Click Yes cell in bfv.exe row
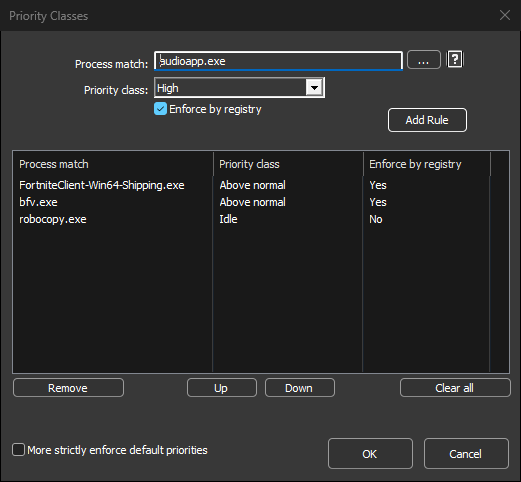Screen dimensions: 521x482 (x=378, y=202)
